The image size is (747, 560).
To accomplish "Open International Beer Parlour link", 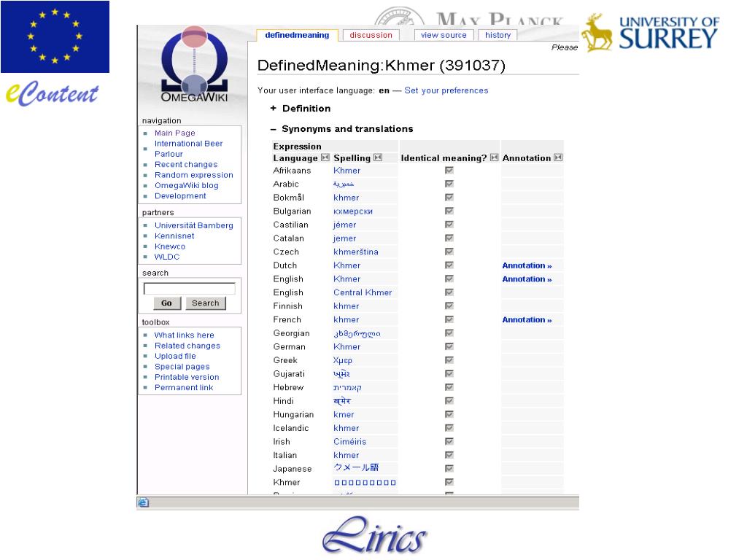I will [188, 149].
